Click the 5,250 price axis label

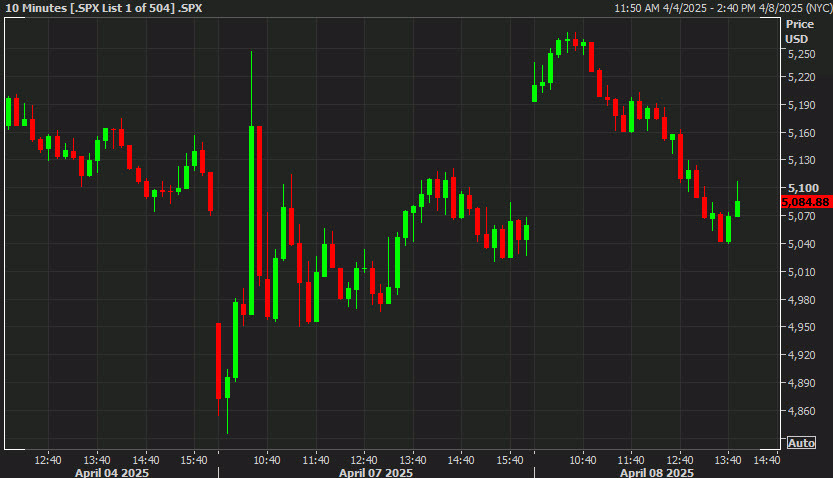point(802,54)
